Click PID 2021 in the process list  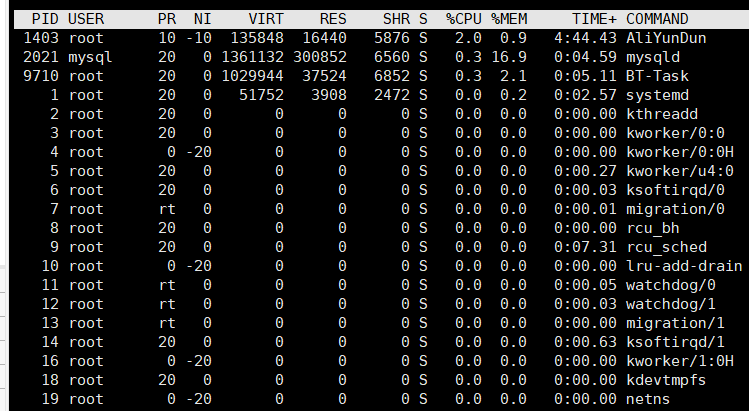point(41,57)
